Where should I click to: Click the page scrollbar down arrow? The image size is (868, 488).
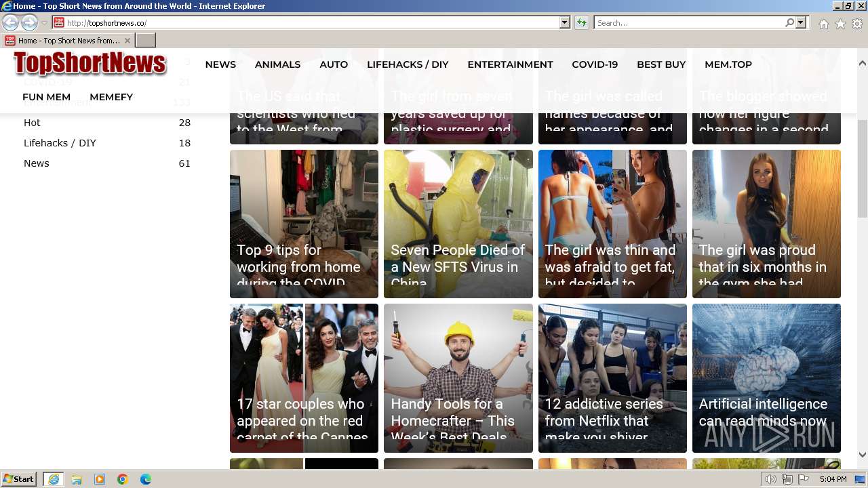pyautogui.click(x=862, y=455)
